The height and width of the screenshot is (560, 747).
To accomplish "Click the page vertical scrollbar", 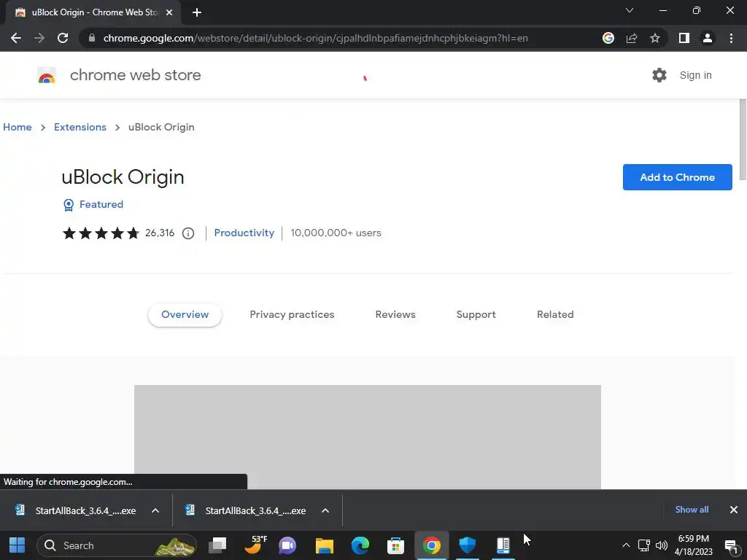I will [x=743, y=139].
